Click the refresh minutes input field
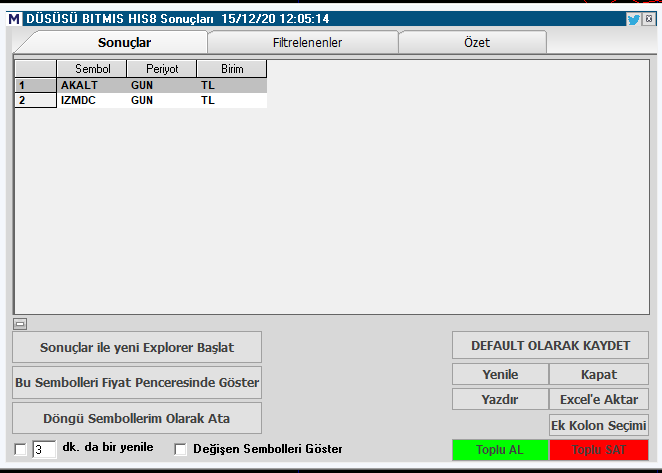662x473 pixels. [44, 449]
